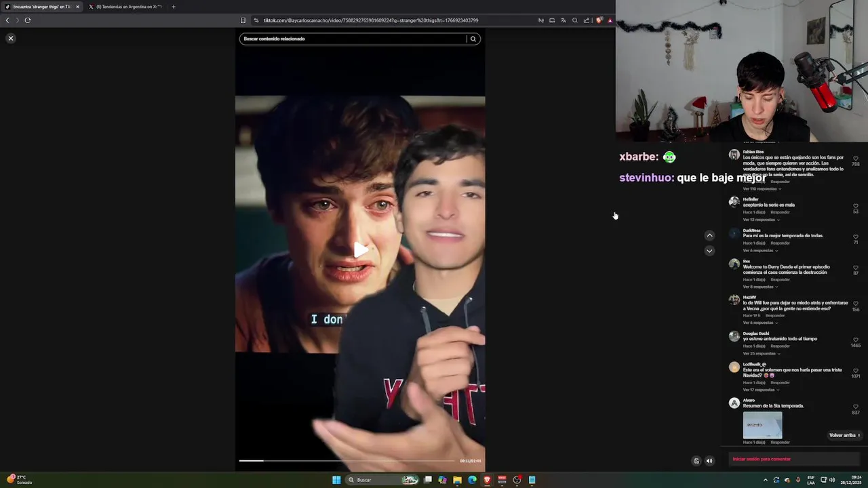Close the TikTok browser tab

[77, 7]
